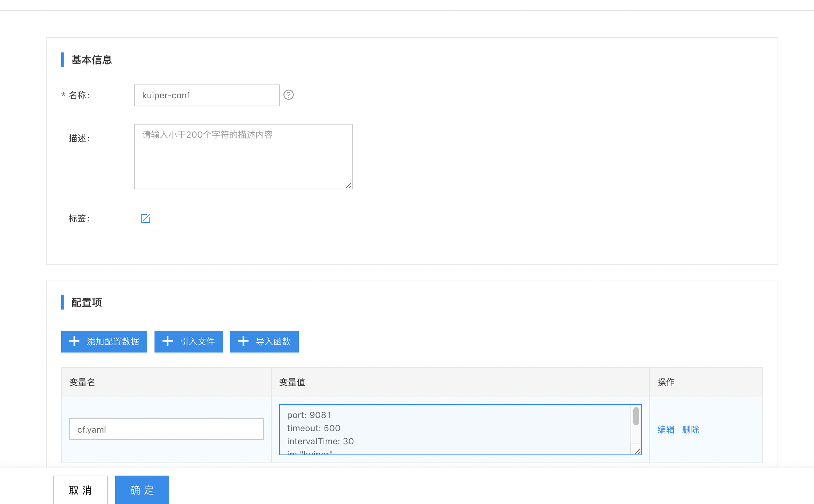This screenshot has height=504, width=814.
Task: Click the variable value scrollbar thumb
Action: [636, 416]
